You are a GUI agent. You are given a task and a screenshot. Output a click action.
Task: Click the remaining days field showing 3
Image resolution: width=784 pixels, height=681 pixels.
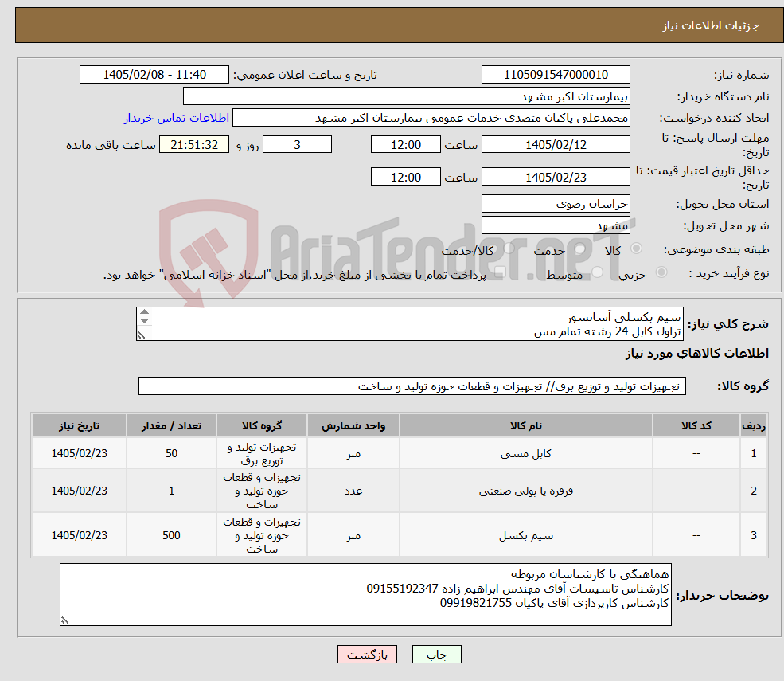297,145
